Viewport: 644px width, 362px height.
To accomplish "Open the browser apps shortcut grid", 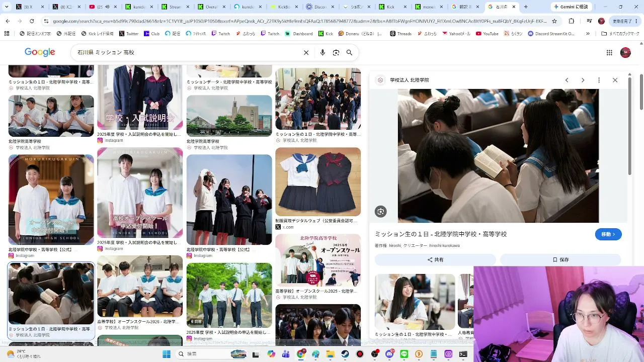I will (x=7, y=34).
